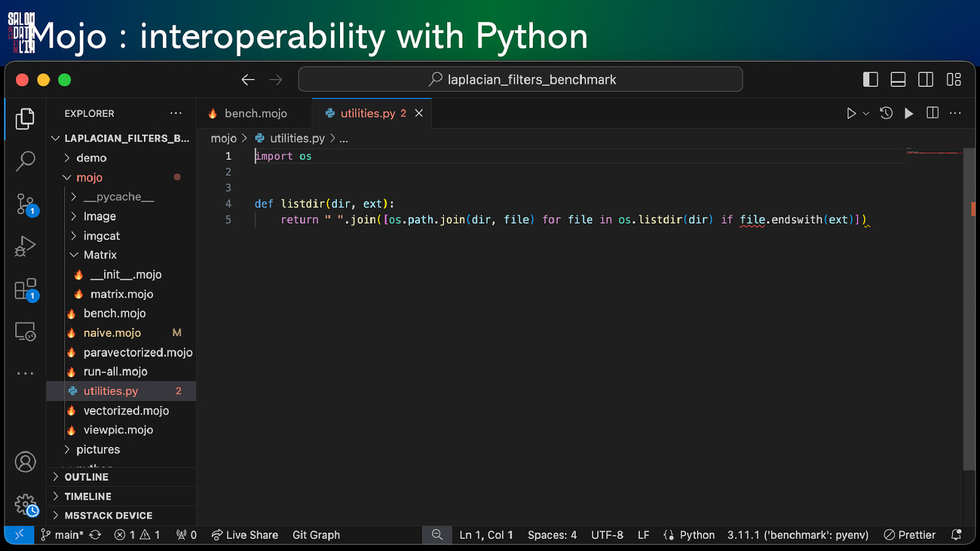Select utilities.py in Explorer tree
Screen dimensions: 980x551
point(121,391)
